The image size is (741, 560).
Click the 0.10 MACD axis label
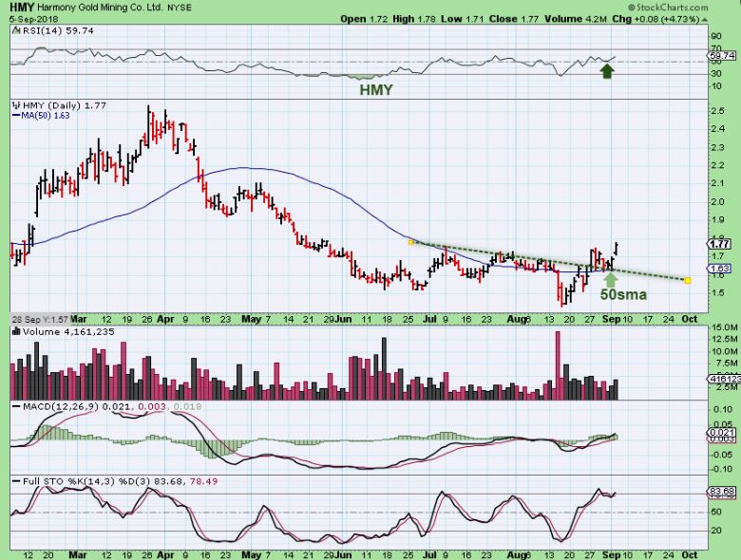[x=723, y=409]
